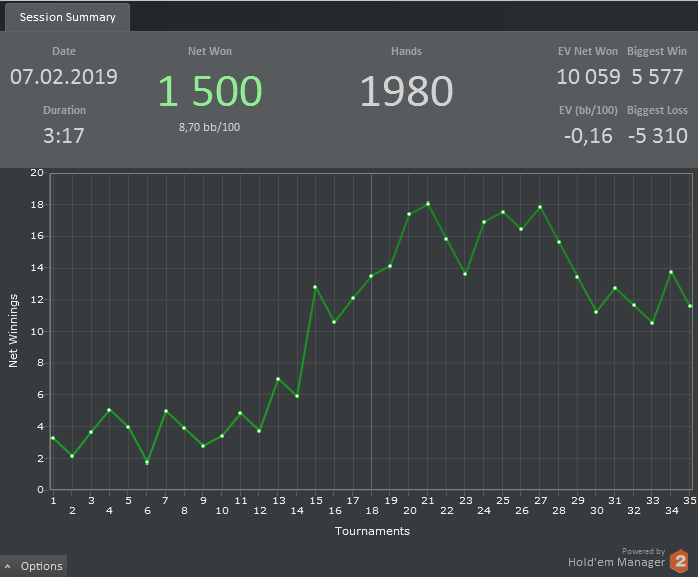
Task: Click the Tournaments axis label
Action: [x=372, y=531]
